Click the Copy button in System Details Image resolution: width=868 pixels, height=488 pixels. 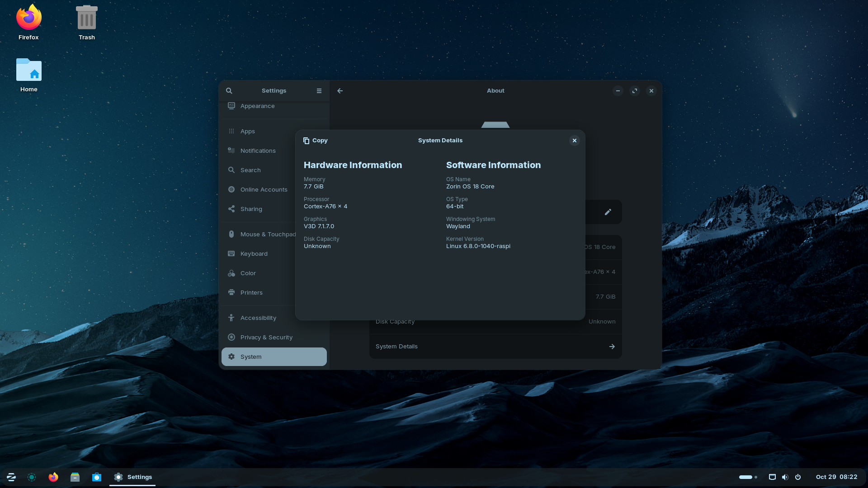click(x=315, y=141)
